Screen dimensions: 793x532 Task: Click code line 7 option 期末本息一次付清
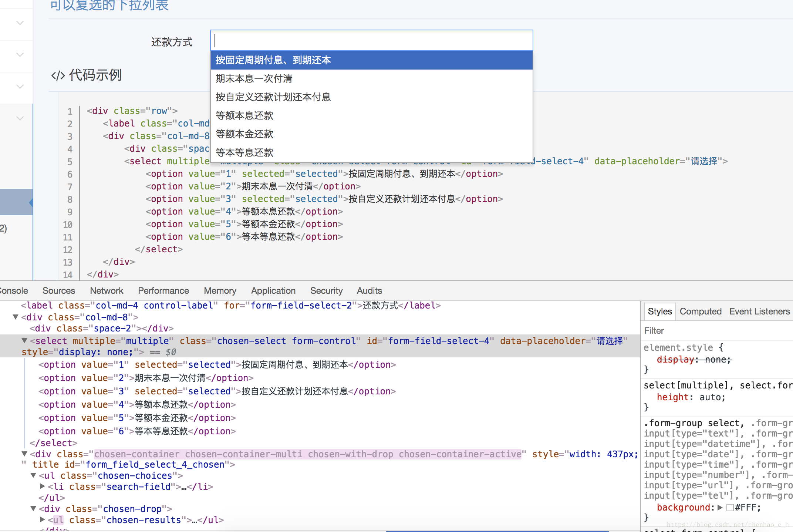click(x=253, y=186)
